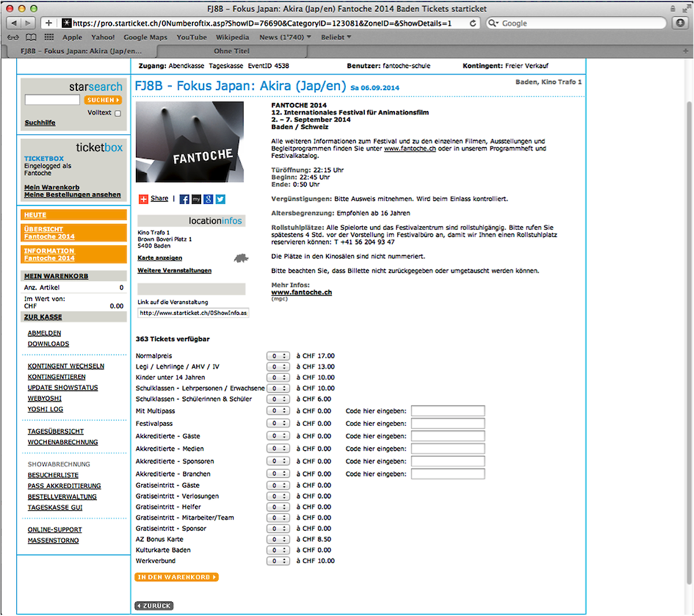Open the TAGESKASSE GUI link

coord(55,507)
